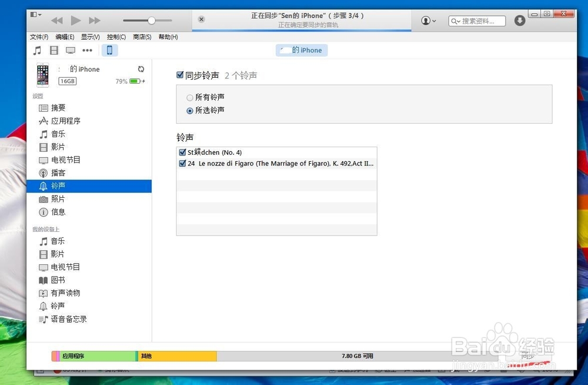Image resolution: width=588 pixels, height=385 pixels.
Task: Open the 商店(S) menu
Action: 142,37
